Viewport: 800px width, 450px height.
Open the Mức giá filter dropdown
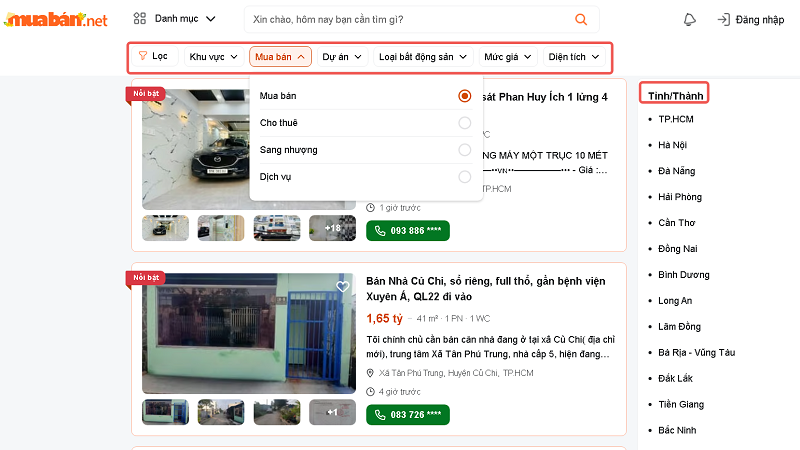click(x=508, y=57)
